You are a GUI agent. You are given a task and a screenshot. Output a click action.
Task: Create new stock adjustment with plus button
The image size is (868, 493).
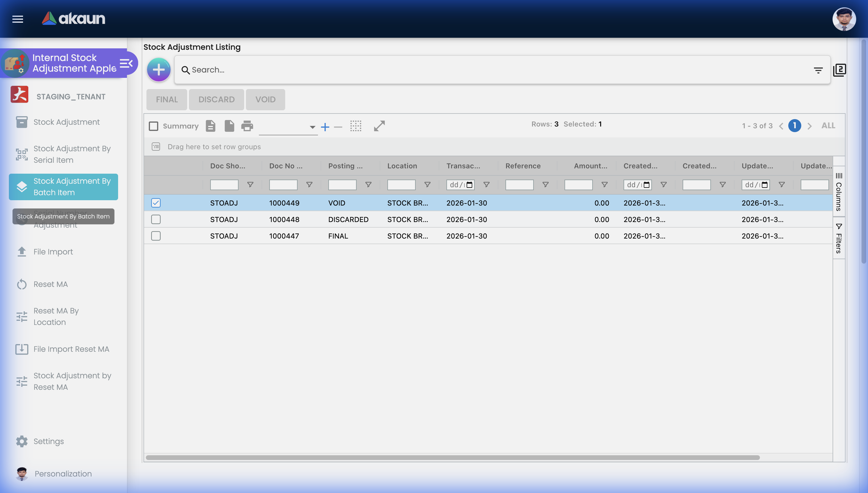158,69
